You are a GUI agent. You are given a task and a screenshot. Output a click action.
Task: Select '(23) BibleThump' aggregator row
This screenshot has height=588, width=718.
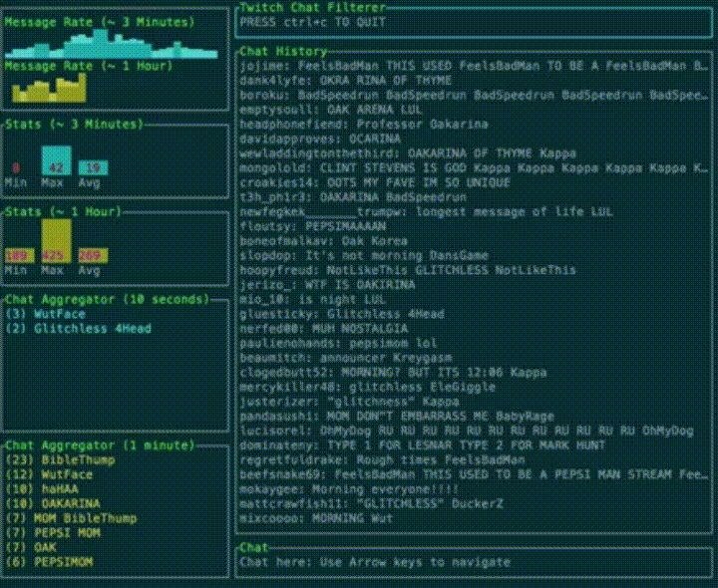coord(60,459)
